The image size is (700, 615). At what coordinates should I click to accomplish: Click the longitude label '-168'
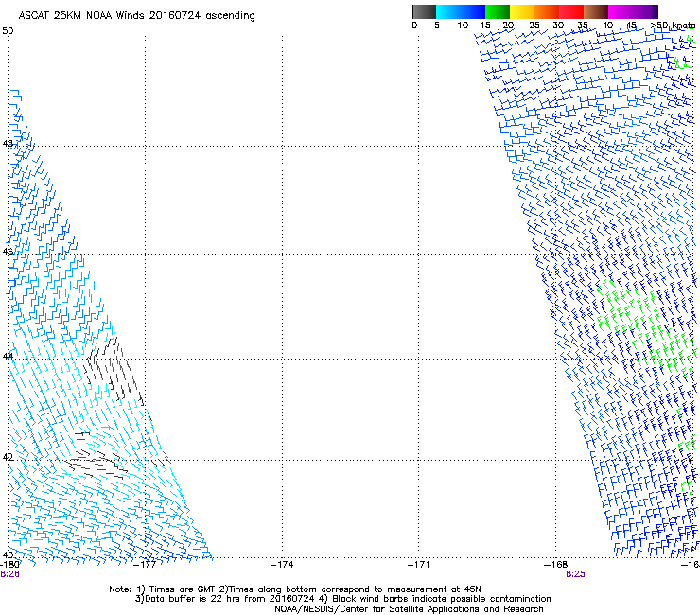tap(556, 565)
